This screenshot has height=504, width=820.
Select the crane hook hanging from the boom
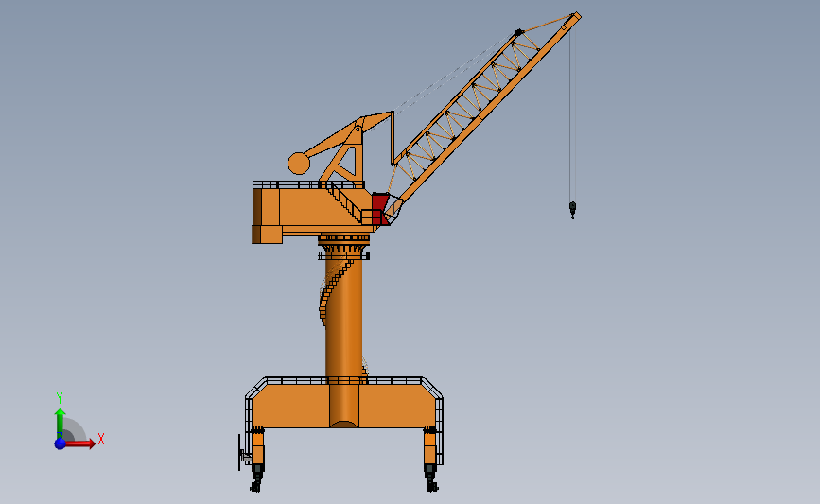click(572, 210)
